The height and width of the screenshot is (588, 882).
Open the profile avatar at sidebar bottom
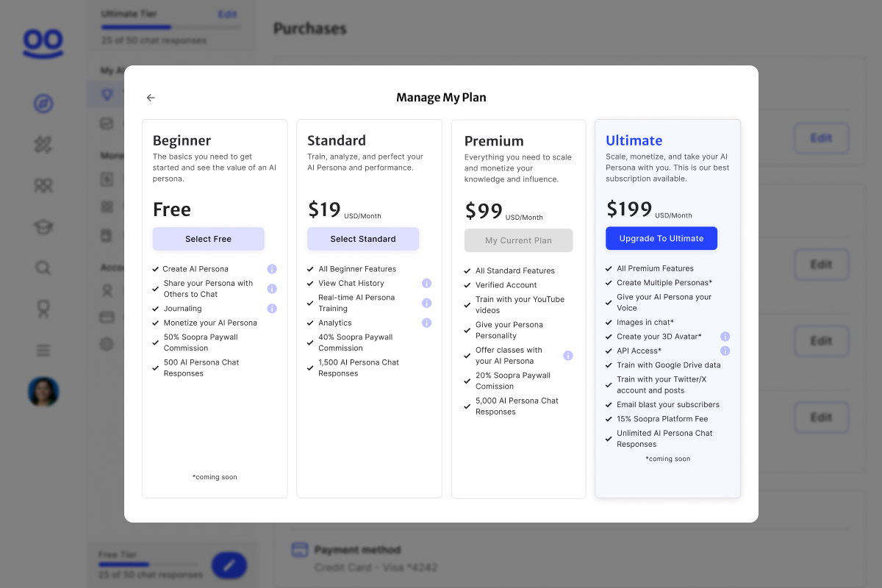pos(43,392)
